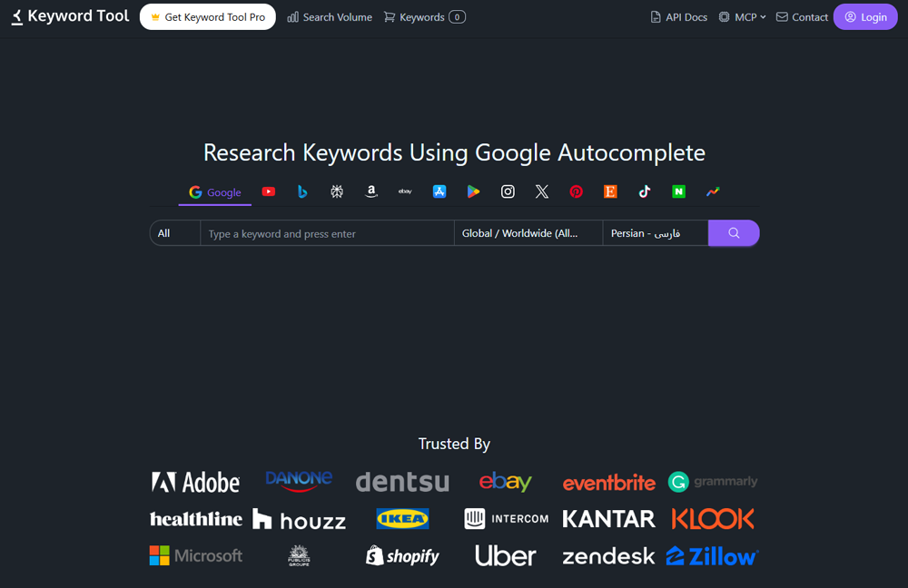
Task: Open the Keywords basket
Action: (x=424, y=17)
